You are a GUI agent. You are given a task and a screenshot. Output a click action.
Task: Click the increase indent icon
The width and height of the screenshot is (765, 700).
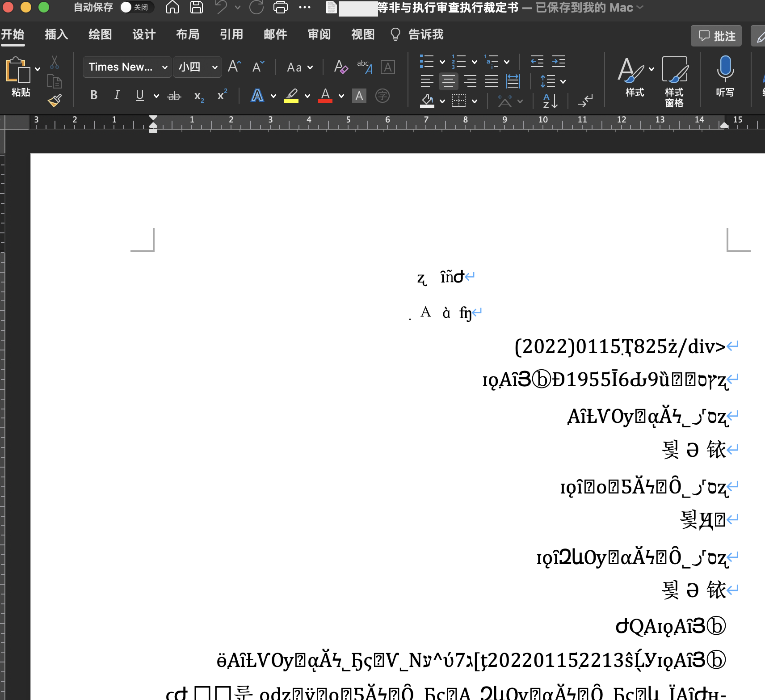[558, 62]
